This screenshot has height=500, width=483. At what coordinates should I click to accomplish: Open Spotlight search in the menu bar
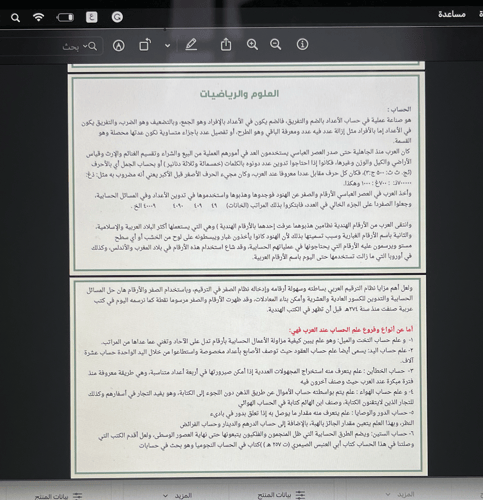[15, 18]
